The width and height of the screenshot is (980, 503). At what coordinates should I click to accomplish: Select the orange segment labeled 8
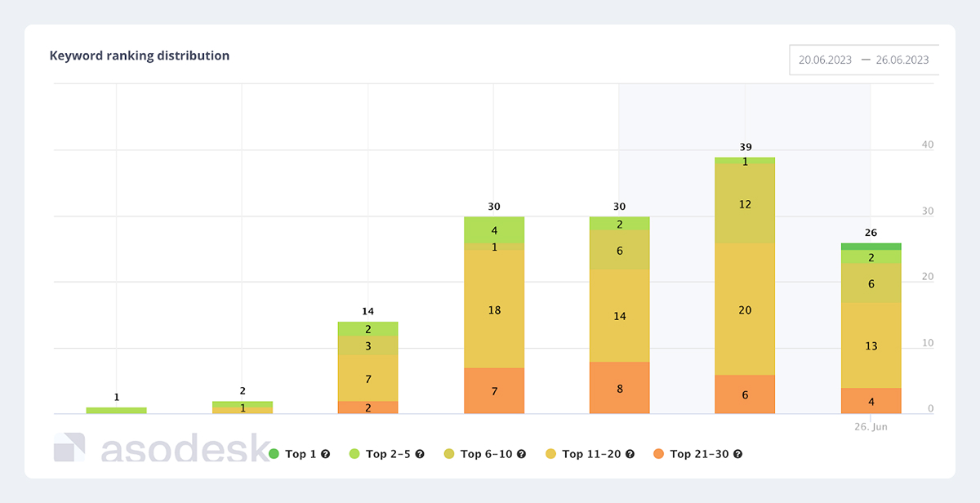click(619, 389)
